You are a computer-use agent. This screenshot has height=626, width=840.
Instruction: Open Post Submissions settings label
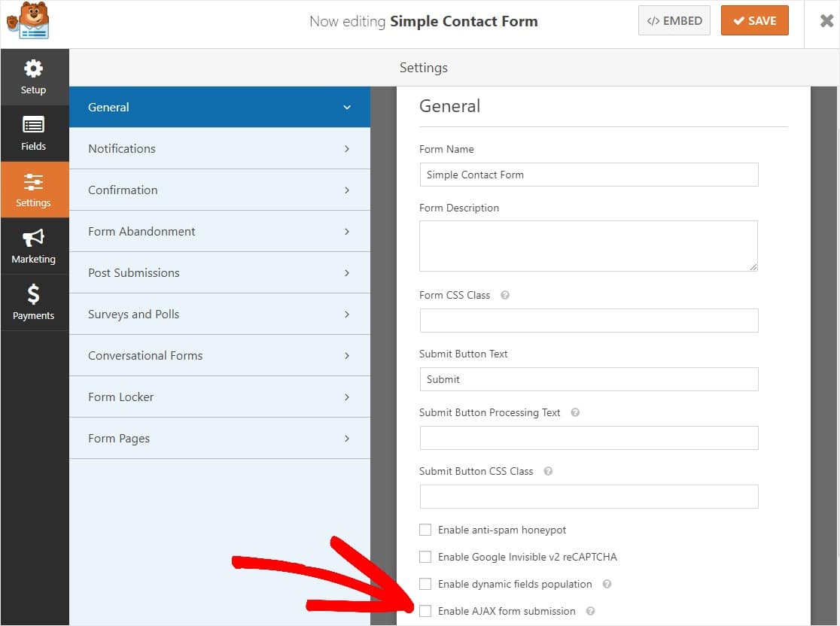[134, 273]
